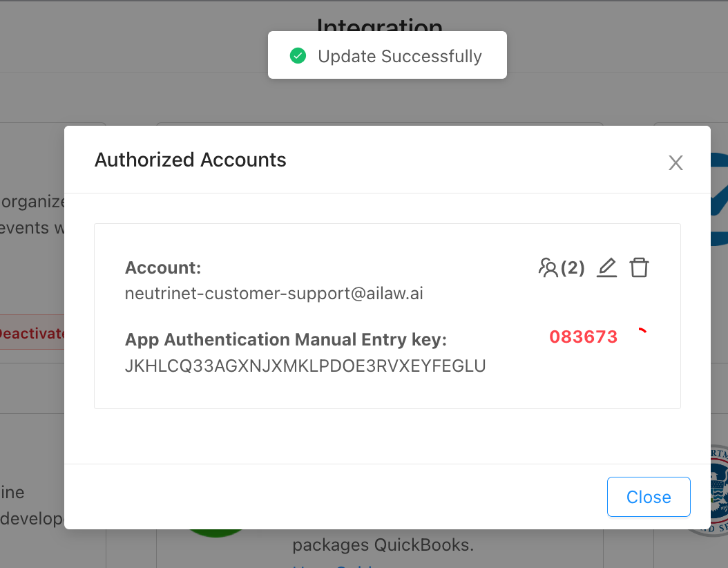The image size is (728, 568).
Task: Click the red Deactivate button behind dialog
Action: point(32,332)
